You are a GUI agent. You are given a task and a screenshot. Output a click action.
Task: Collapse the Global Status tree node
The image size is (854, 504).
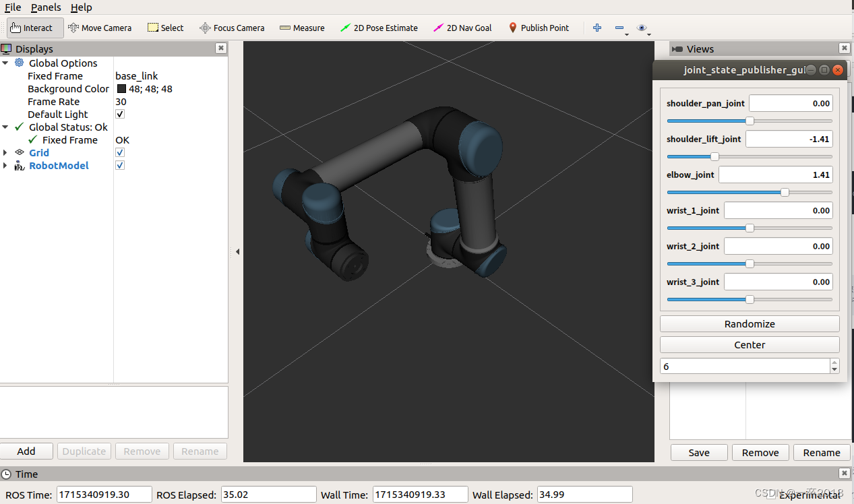coord(5,127)
